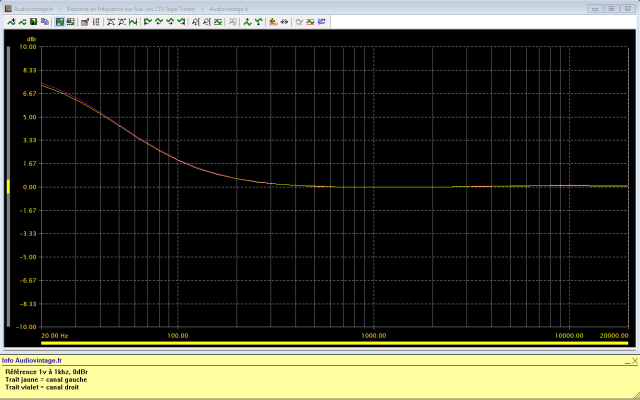This screenshot has height=400, width=640.
Task: Click the green Y-shaped marker icon
Action: pyautogui.click(x=258, y=22)
